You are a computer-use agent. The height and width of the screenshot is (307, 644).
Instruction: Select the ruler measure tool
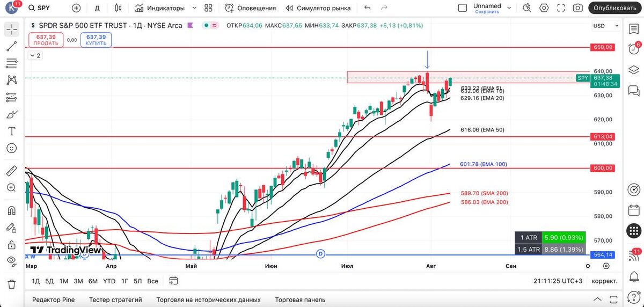(x=12, y=171)
